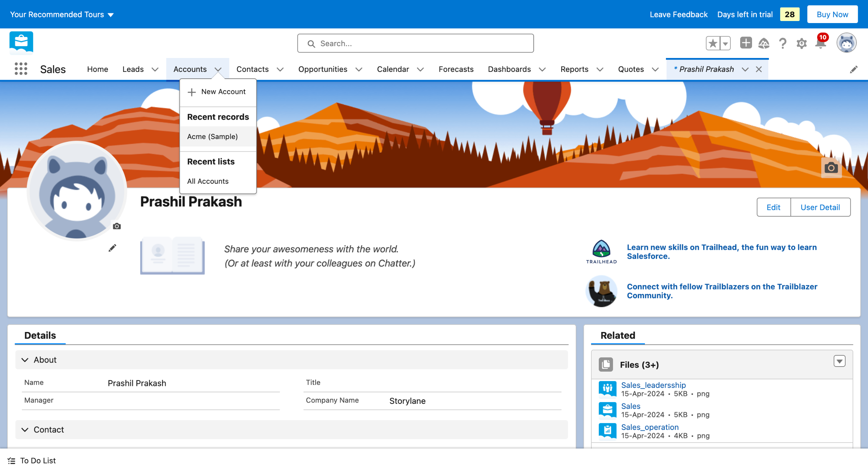Open the Your Recommended Tours dropdown
Screen dimensions: 868x472
62,14
